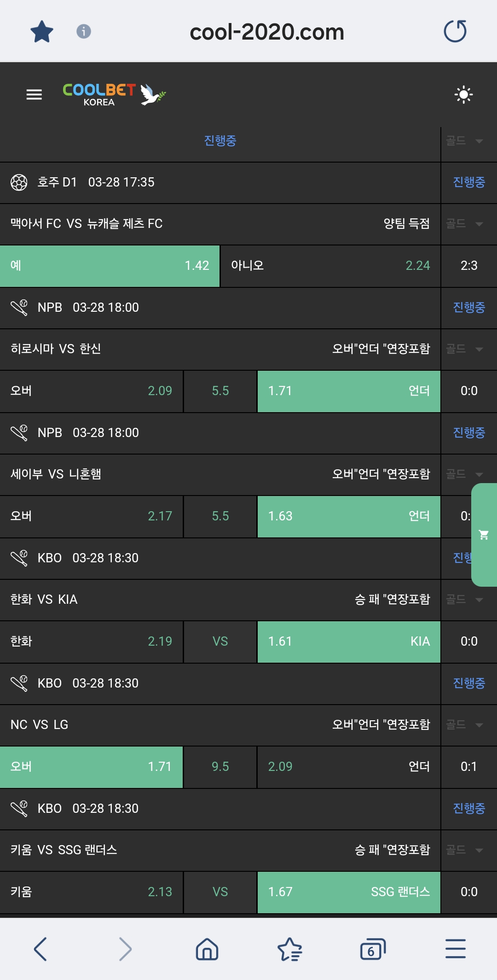Open the green betting cart tab
497x980 pixels.
(x=484, y=535)
